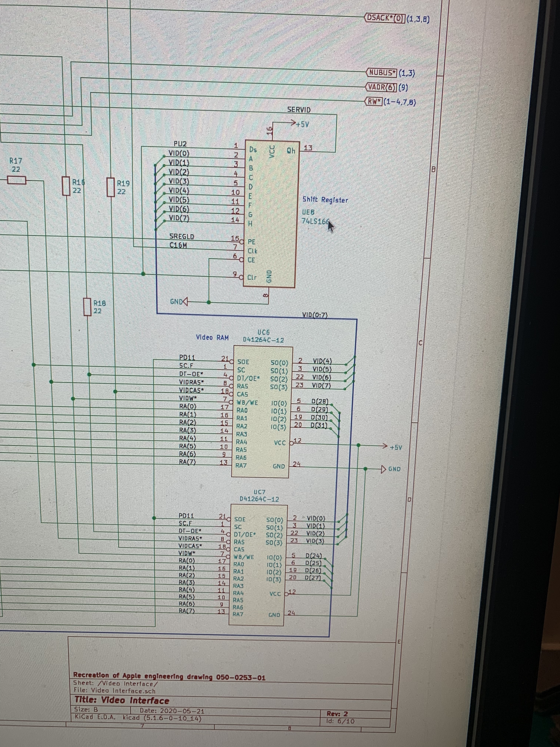Click D(28) label at UC6 IO(0)

320,401
